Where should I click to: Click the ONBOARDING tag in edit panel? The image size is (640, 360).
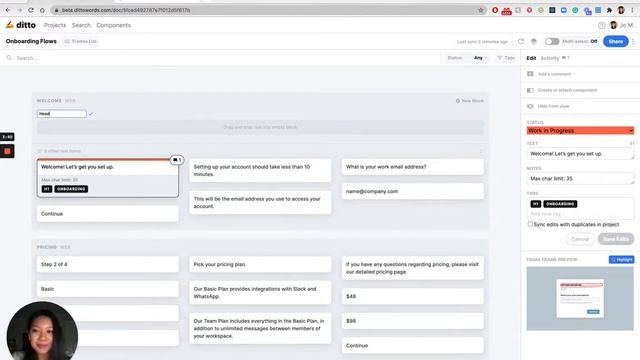pos(560,204)
